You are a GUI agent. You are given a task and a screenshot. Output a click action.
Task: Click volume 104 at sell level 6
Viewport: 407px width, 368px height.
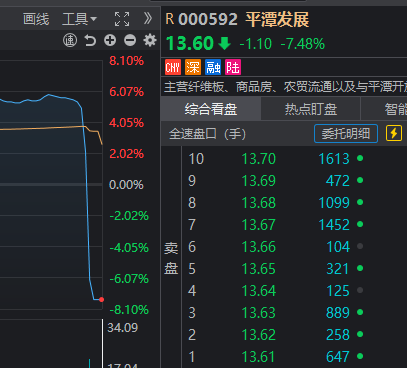click(x=338, y=247)
